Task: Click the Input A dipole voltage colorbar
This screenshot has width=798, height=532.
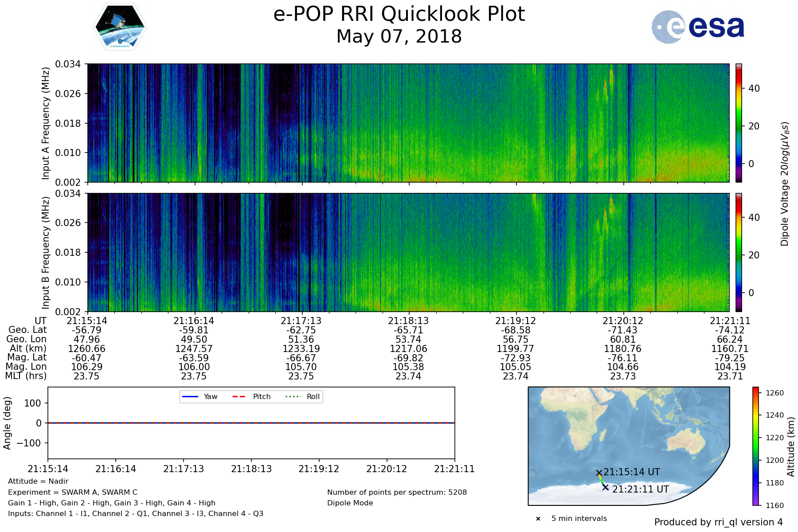Action: [x=739, y=123]
